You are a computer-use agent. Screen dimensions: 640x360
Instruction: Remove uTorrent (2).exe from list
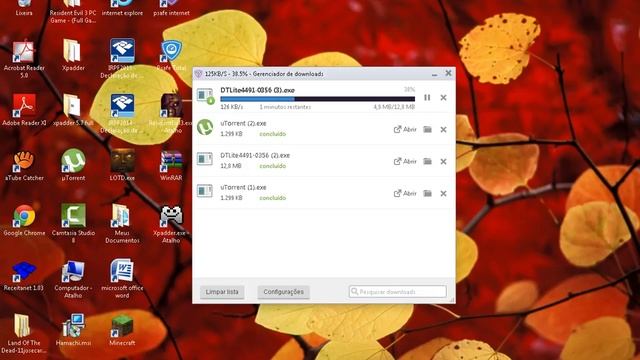pos(443,129)
